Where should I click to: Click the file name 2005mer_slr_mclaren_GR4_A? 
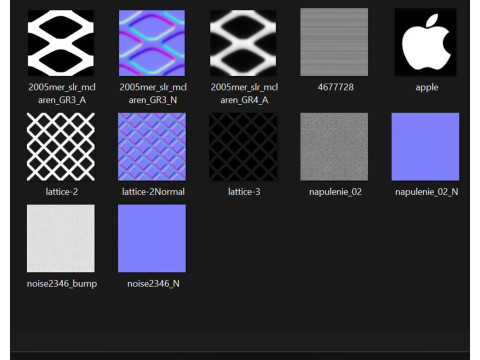pos(244,93)
